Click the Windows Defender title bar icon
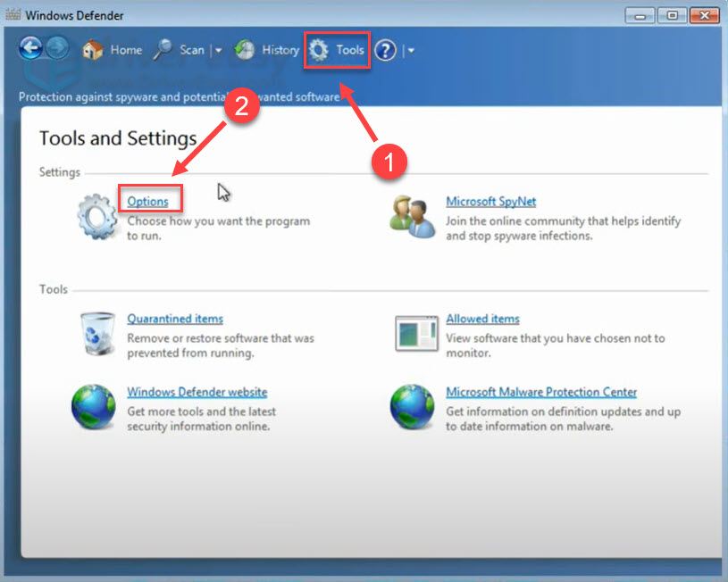The image size is (728, 582). (x=13, y=15)
